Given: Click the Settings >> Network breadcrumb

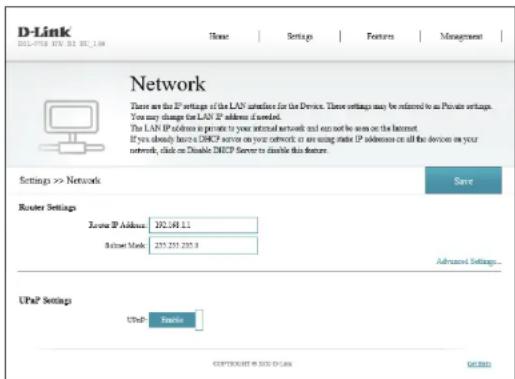Looking at the screenshot, I should coord(60,180).
